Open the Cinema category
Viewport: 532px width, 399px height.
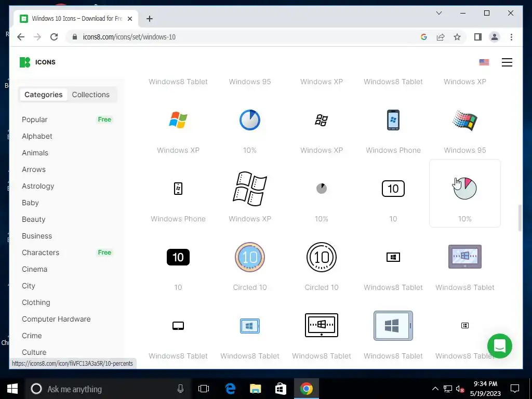35,270
